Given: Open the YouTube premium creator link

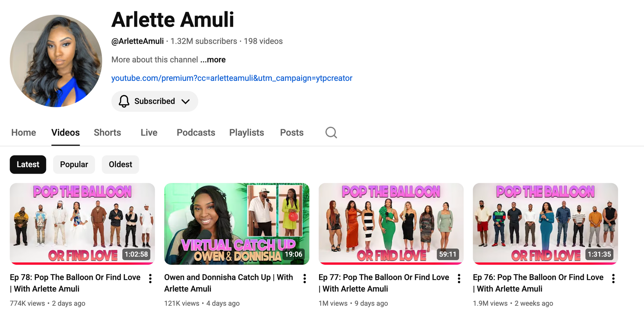Looking at the screenshot, I should click(x=232, y=78).
